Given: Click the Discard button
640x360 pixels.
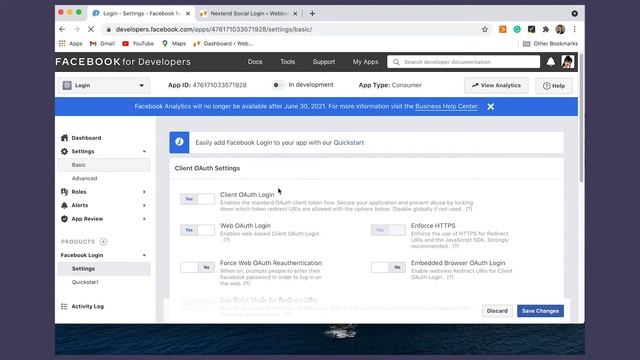Looking at the screenshot, I should [497, 311].
